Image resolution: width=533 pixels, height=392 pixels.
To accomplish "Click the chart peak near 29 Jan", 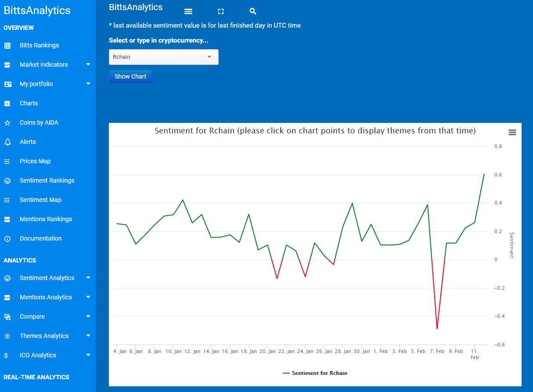I will [x=352, y=203].
